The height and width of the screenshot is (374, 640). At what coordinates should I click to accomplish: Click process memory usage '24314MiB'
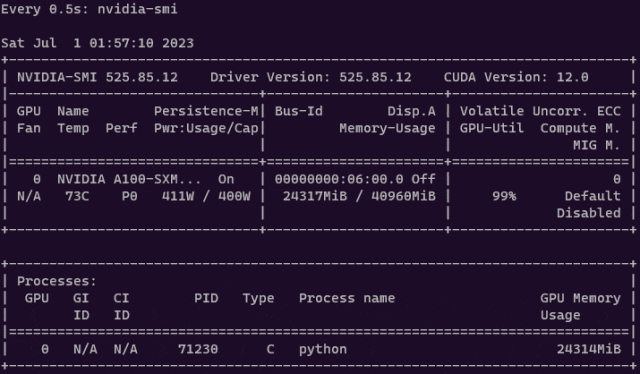(x=589, y=349)
